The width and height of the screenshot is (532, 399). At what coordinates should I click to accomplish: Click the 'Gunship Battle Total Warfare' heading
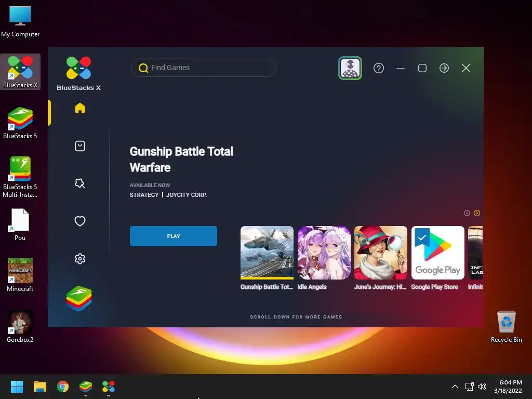181,159
